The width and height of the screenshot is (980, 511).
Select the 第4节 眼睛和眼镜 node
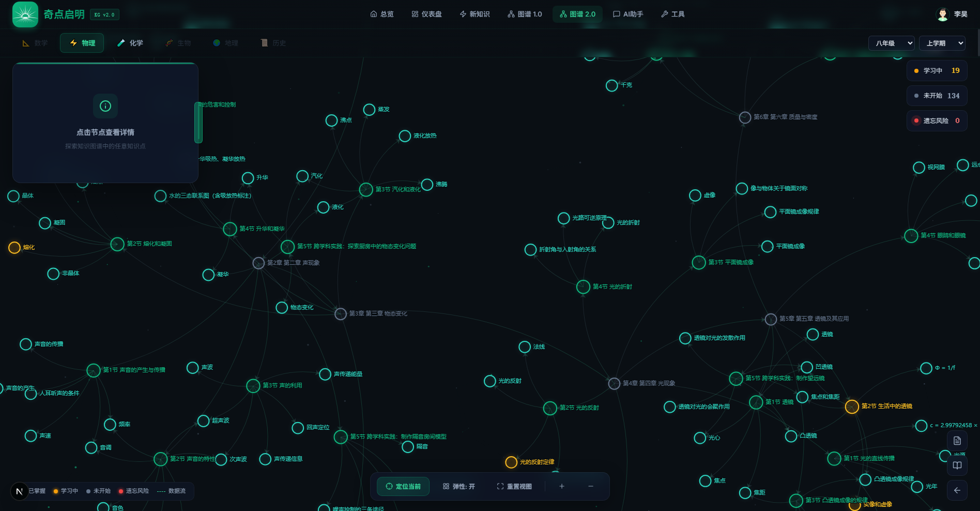(x=911, y=236)
